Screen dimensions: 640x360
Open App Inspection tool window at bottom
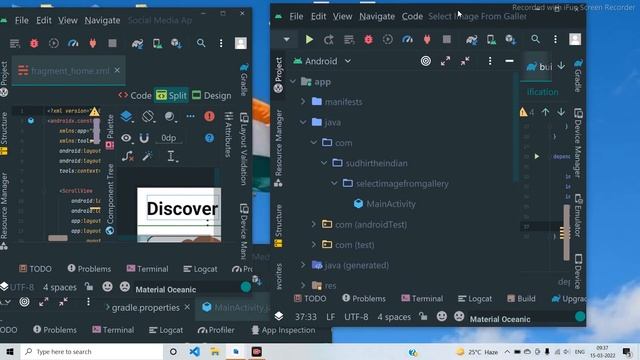coord(283,330)
